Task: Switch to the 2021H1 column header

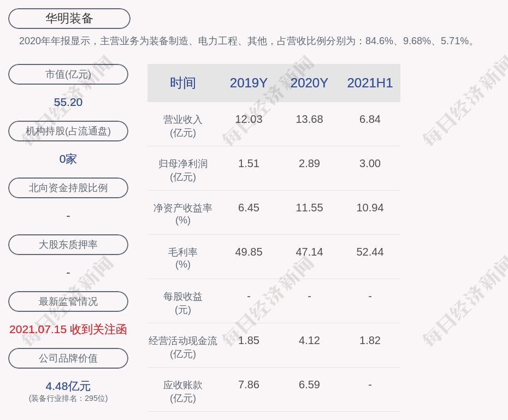Action: (370, 83)
